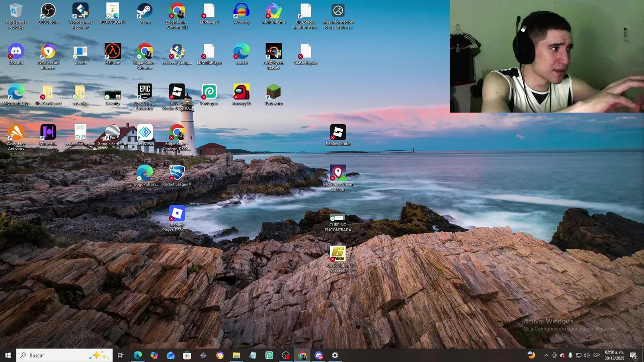Open Microsoft Edge from the taskbar
Image resolution: width=644 pixels, height=362 pixels.
click(137, 355)
